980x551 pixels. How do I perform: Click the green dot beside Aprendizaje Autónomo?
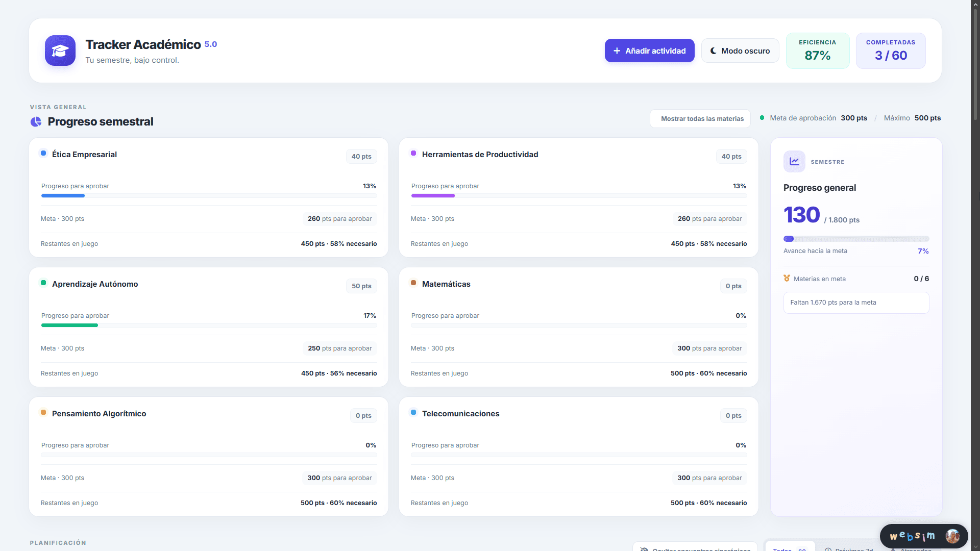pyautogui.click(x=43, y=283)
